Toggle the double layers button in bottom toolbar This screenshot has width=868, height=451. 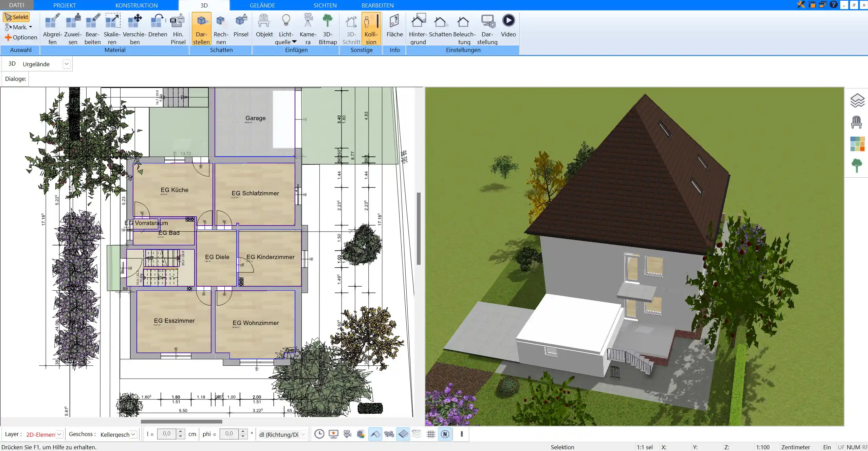389,434
